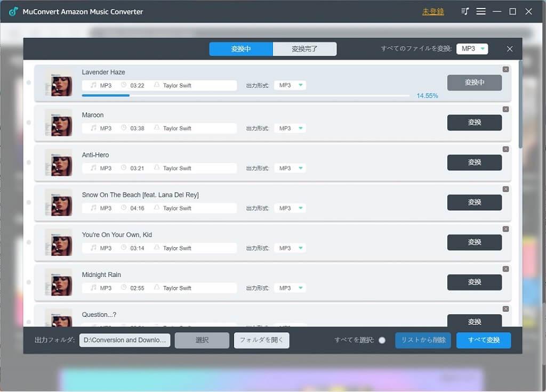This screenshot has width=546, height=392.
Task: Convert Anti-Hero with its 変換 button
Action: pos(474,162)
